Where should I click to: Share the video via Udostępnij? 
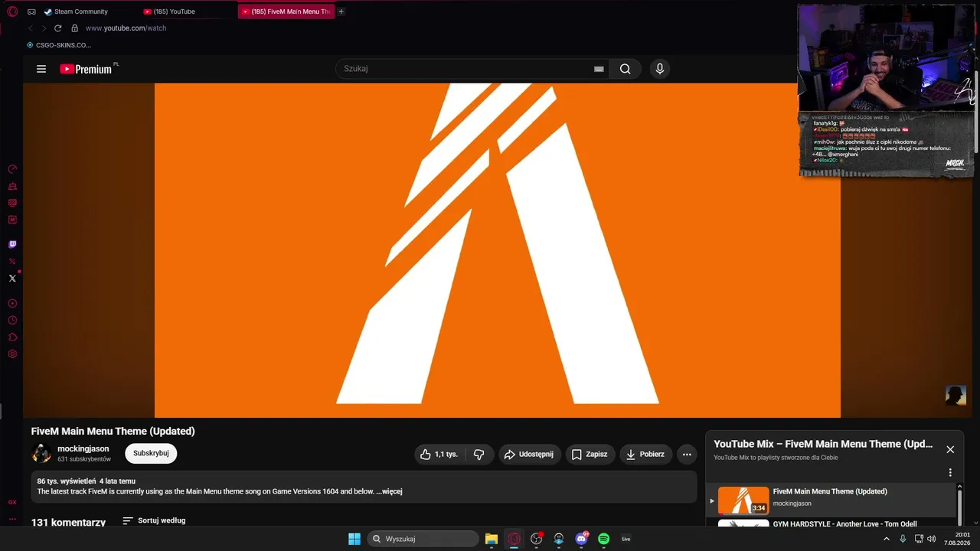point(530,455)
